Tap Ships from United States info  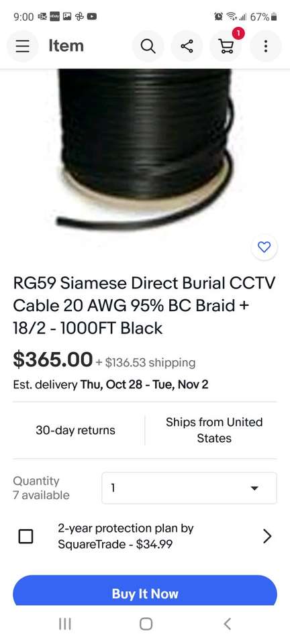pos(214,430)
